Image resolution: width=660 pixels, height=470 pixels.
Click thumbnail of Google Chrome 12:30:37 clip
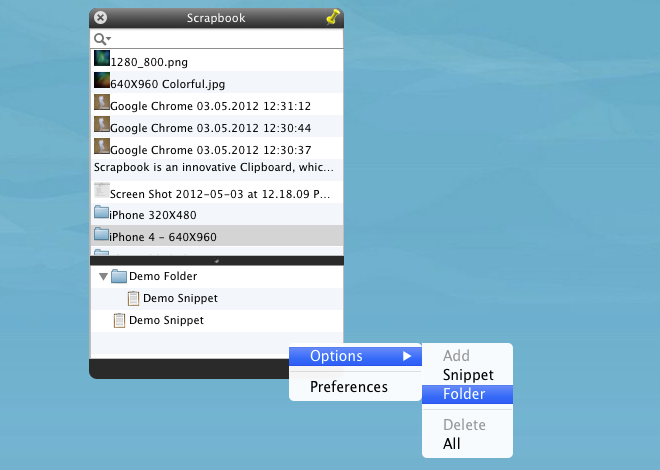click(x=102, y=146)
